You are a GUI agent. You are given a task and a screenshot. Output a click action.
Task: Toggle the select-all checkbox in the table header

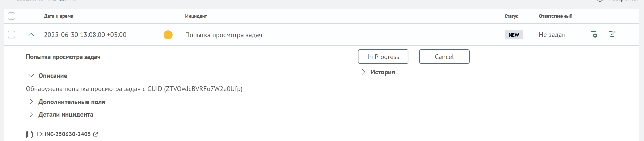click(x=11, y=16)
